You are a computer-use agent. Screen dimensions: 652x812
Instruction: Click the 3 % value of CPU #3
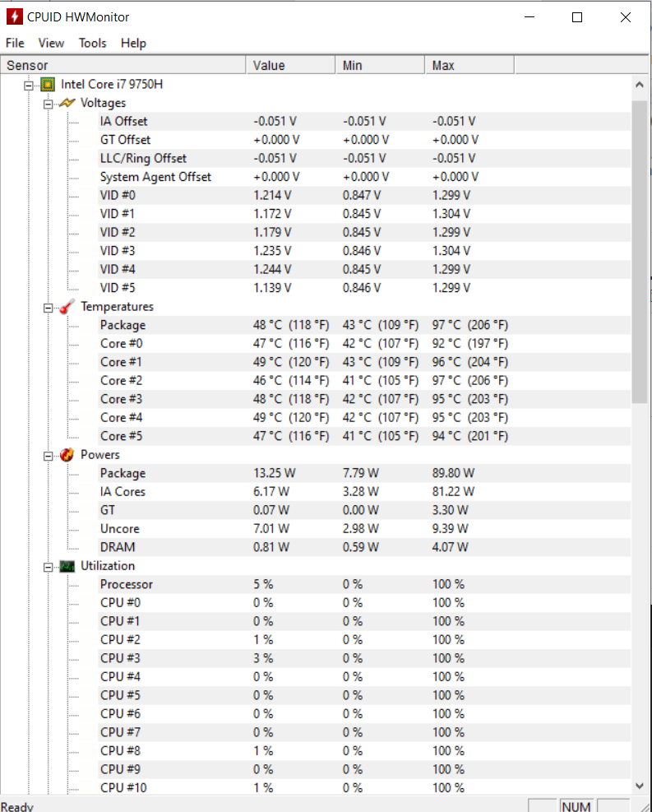point(263,658)
